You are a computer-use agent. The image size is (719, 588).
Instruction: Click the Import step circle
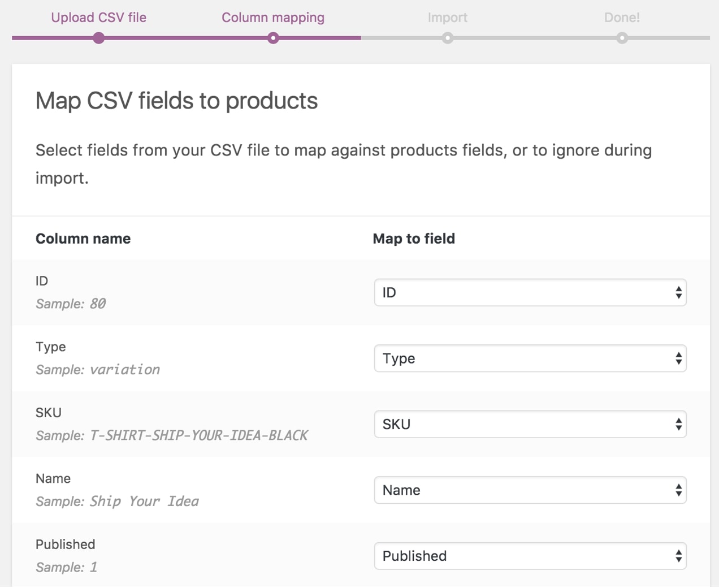click(x=448, y=38)
